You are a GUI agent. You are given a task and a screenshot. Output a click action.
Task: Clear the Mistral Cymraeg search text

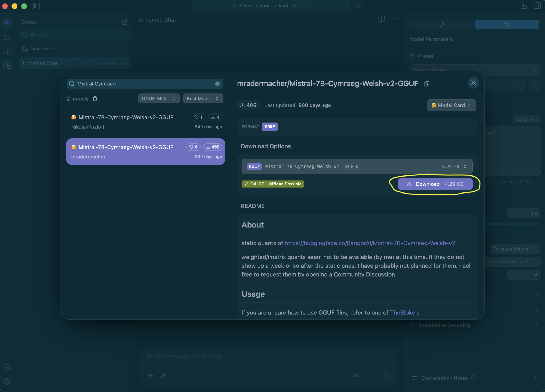tap(218, 84)
